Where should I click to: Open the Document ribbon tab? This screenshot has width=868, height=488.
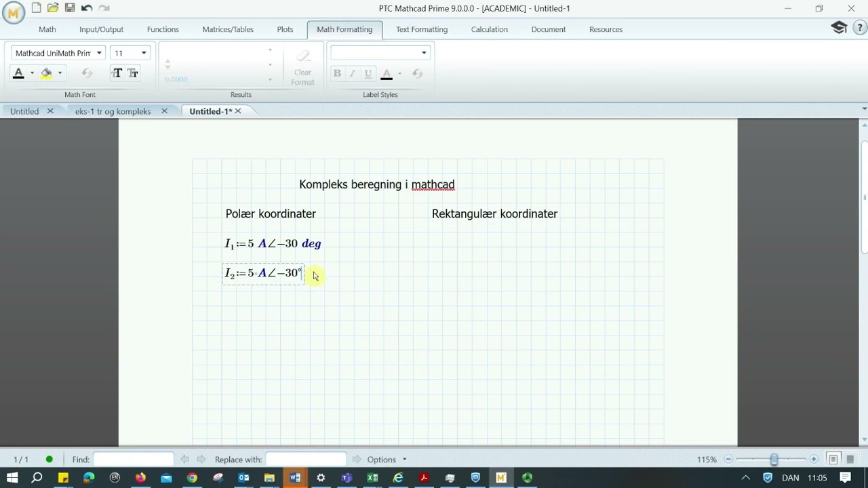click(x=548, y=29)
